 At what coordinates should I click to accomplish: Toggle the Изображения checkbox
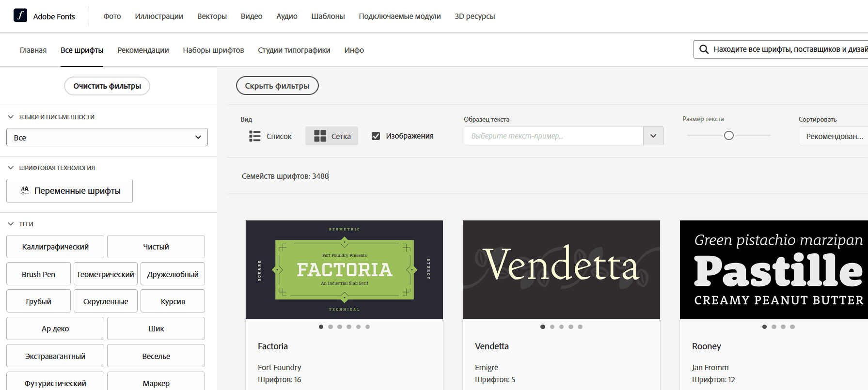pyautogui.click(x=376, y=136)
